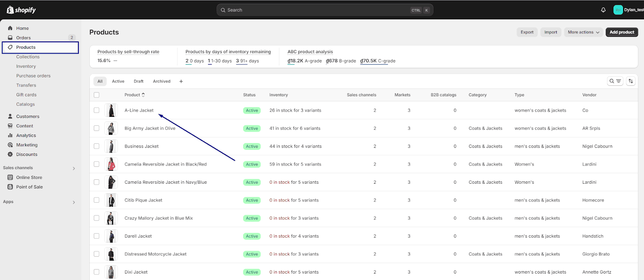Open the More actions dropdown

(x=583, y=32)
